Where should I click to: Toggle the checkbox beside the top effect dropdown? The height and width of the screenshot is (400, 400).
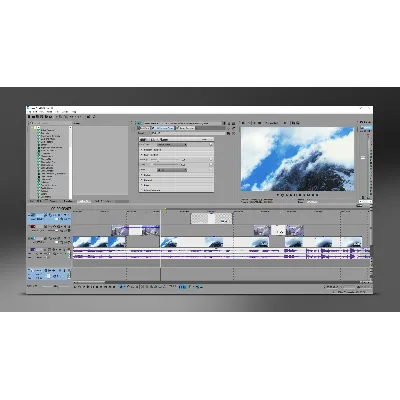[211, 145]
